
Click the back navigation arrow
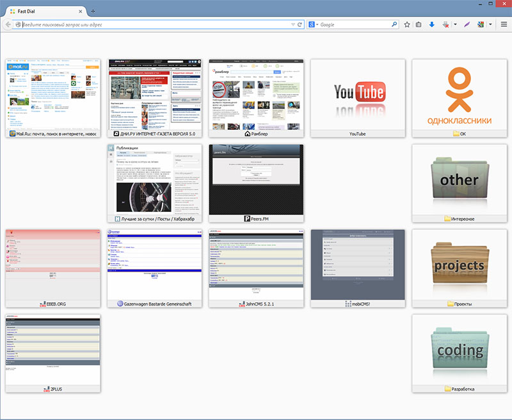click(8, 24)
